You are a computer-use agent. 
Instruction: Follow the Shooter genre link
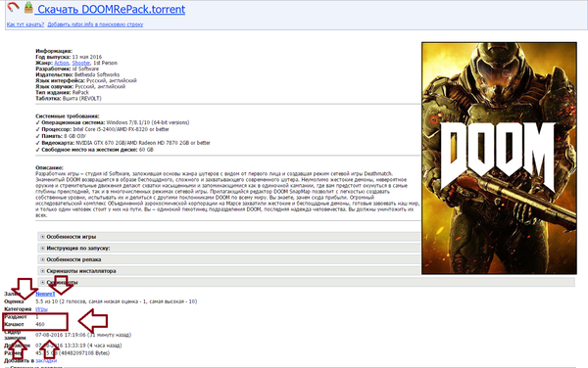click(81, 63)
